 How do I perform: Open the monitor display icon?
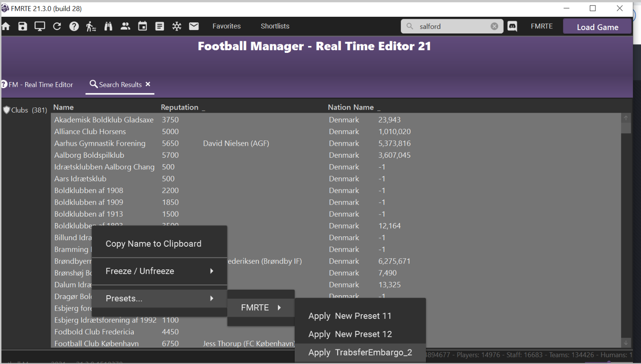40,26
